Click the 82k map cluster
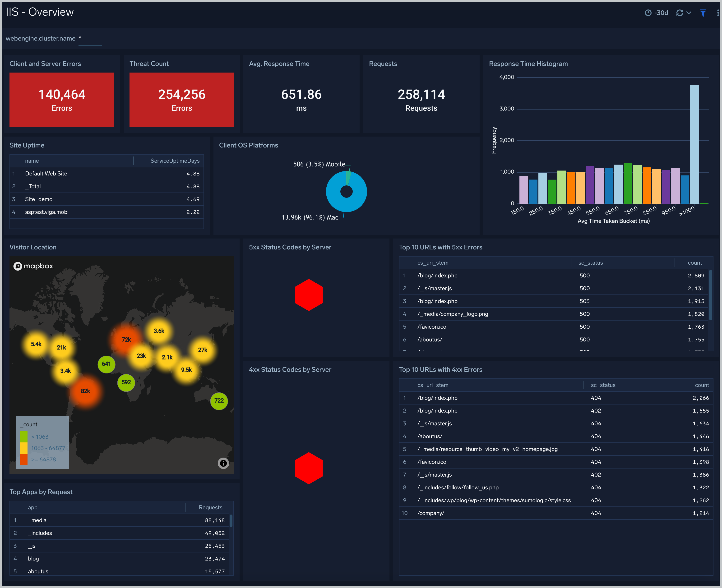722x588 pixels. (x=85, y=391)
